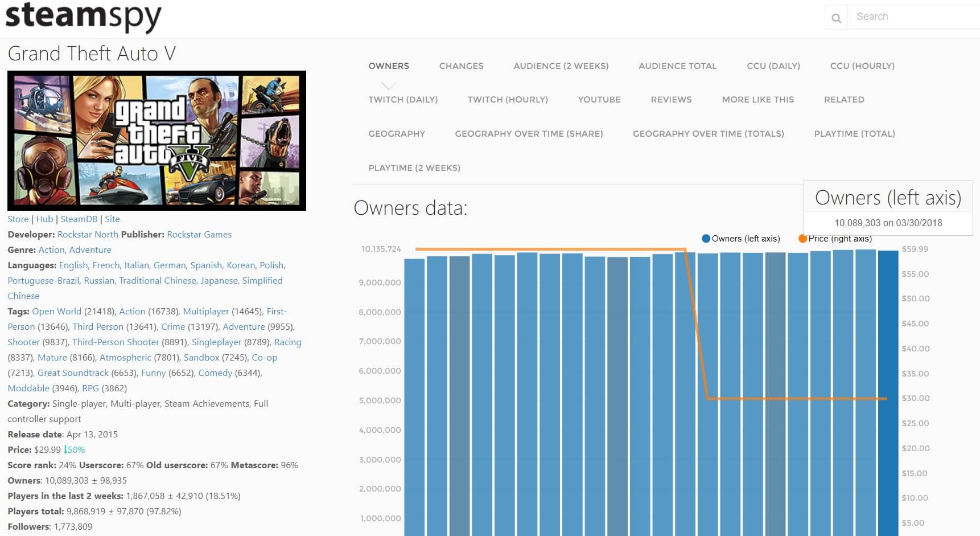Screen dimensions: 980x536
Task: Show the Geography tab
Action: click(x=397, y=134)
